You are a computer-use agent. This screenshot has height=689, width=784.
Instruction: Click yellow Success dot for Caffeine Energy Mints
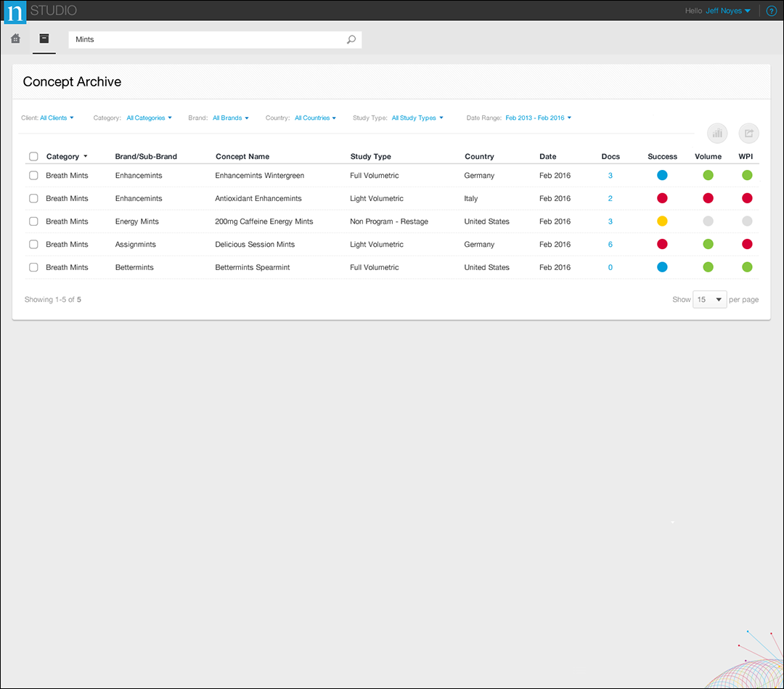tap(662, 221)
